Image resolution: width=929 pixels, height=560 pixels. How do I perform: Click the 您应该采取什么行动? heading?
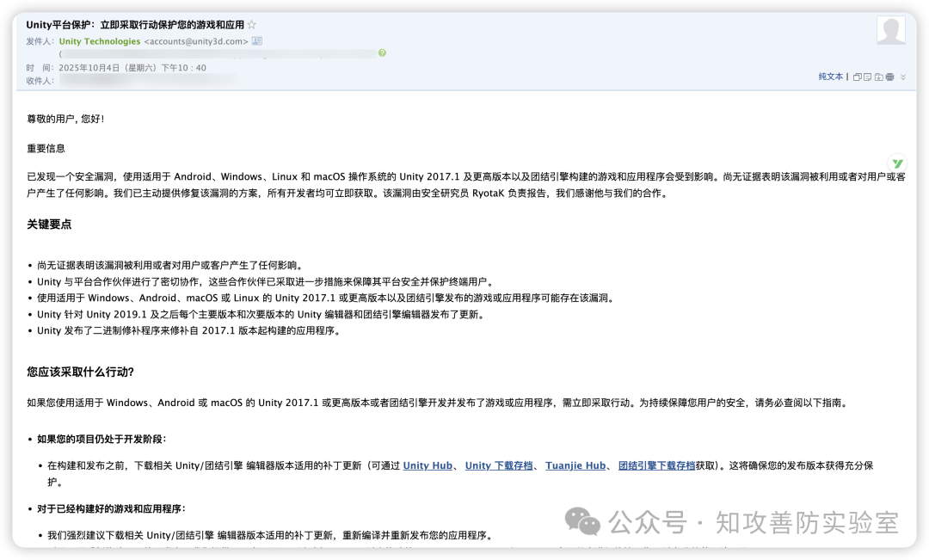tap(81, 372)
